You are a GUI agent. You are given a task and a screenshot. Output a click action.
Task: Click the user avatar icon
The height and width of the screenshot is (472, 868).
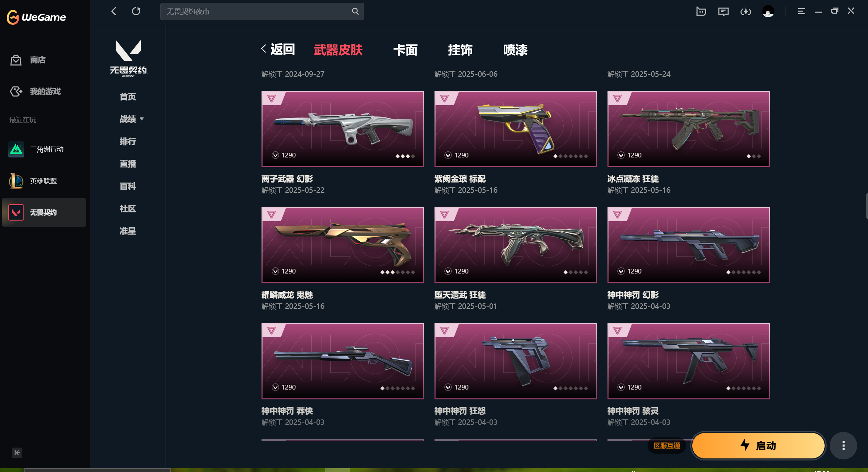coord(768,12)
